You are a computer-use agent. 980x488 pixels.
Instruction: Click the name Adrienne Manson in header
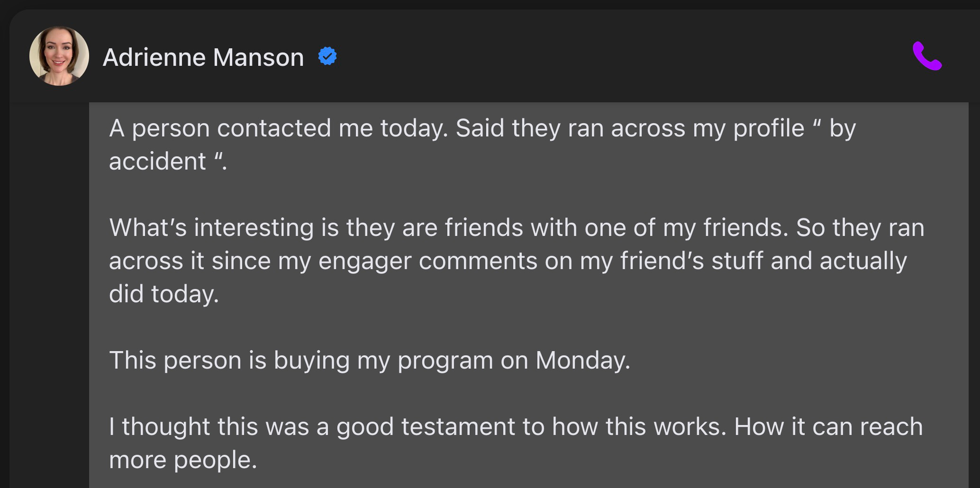(203, 57)
